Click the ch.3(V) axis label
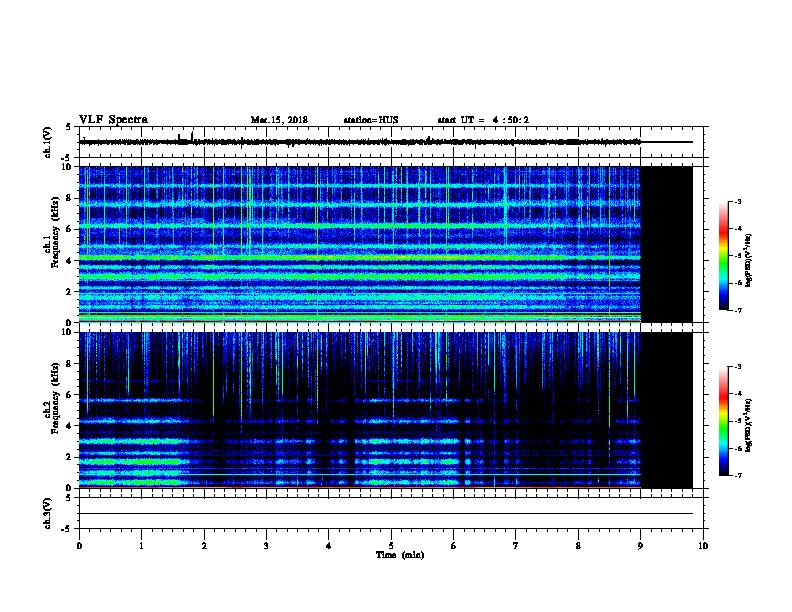The image size is (792, 612). [47, 513]
